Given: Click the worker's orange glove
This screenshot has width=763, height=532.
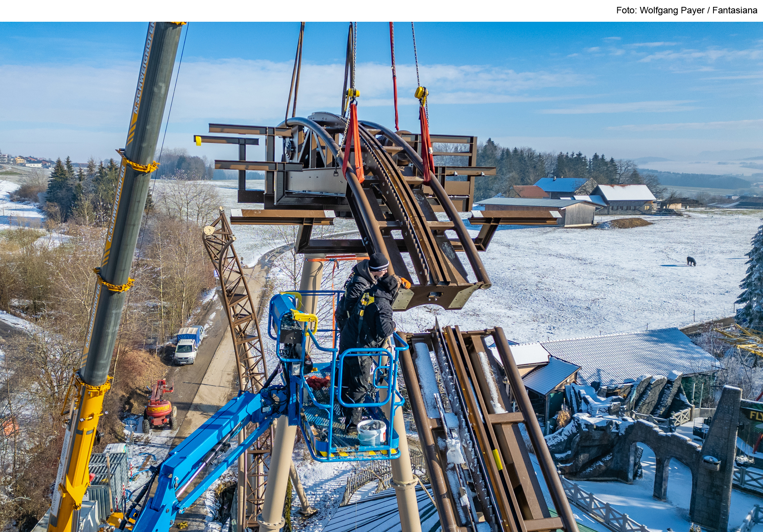Looking at the screenshot, I should point(405,283).
